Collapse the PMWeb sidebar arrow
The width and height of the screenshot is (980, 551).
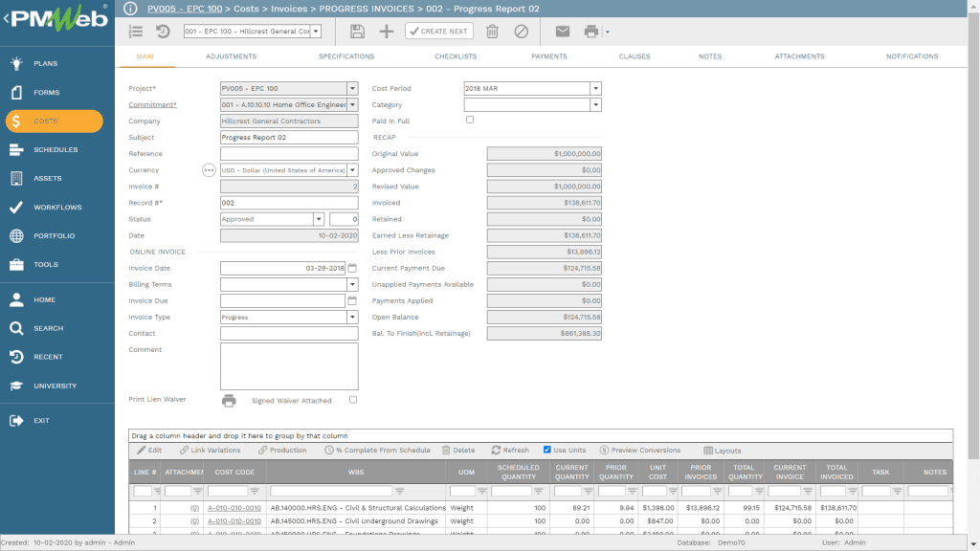(6, 18)
